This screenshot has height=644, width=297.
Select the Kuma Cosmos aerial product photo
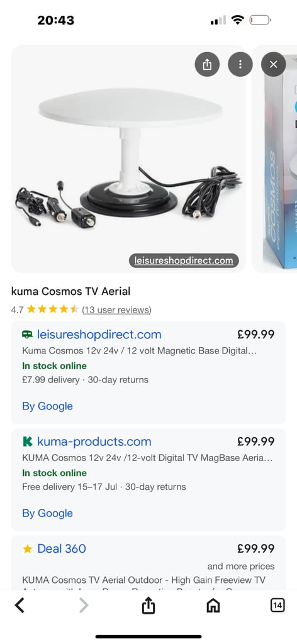point(128,158)
